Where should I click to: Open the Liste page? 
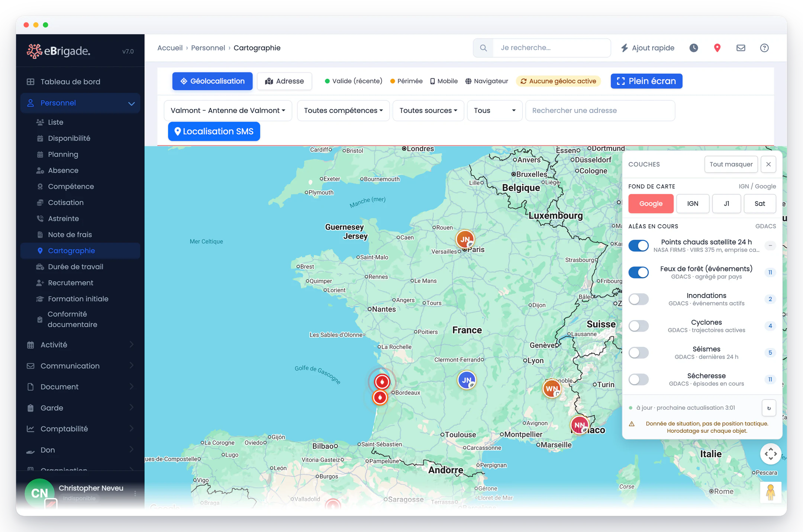tap(80, 122)
